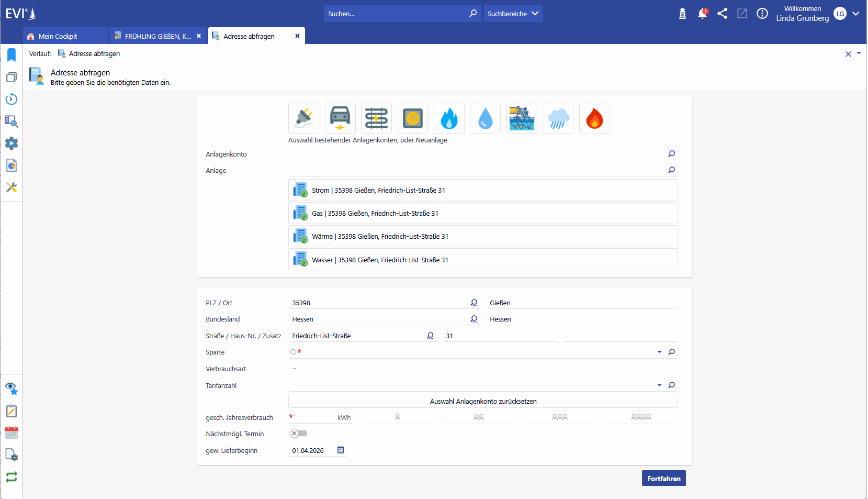Toggle the Nächstmögl. Termin switch
868x499 pixels.
point(299,434)
